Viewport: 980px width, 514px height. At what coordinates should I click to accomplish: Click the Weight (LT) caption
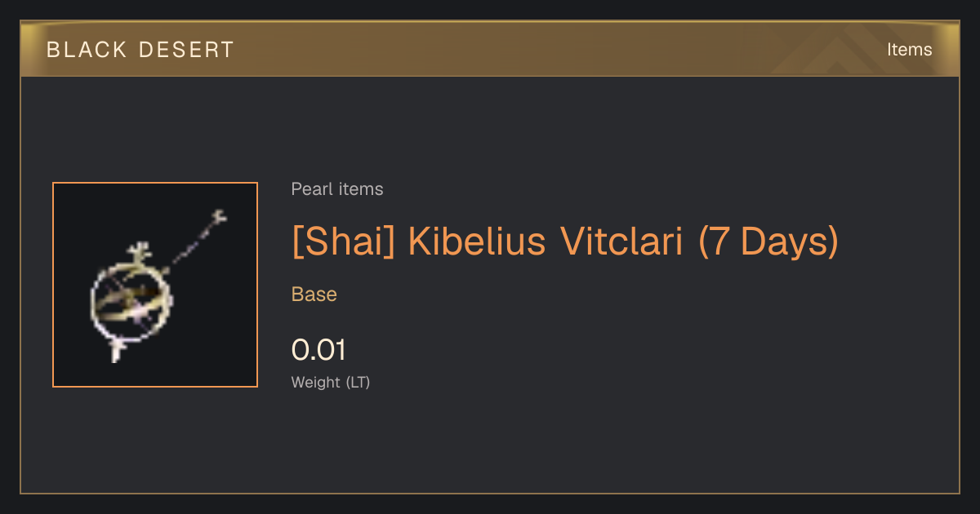point(331,382)
